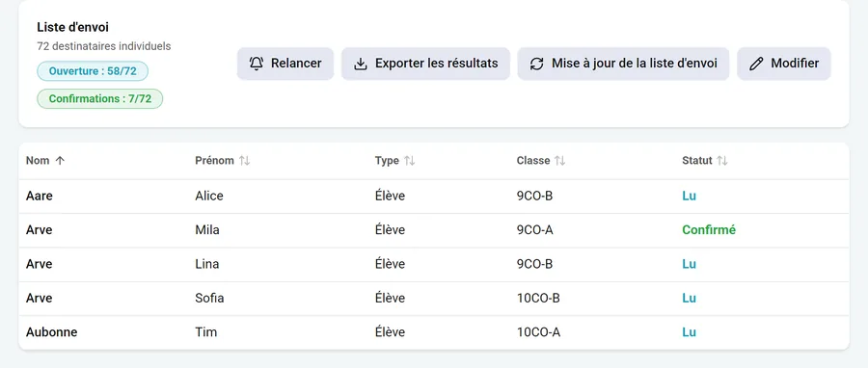Click the Prénom column header text
868x368 pixels.
[x=214, y=161]
